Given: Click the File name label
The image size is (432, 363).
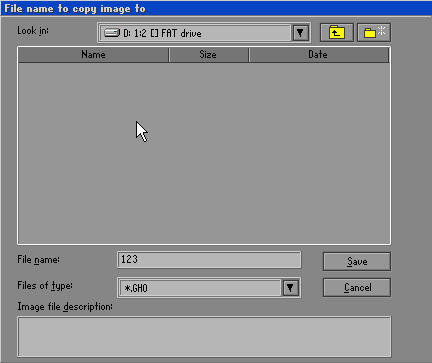Looking at the screenshot, I should click(38, 259).
